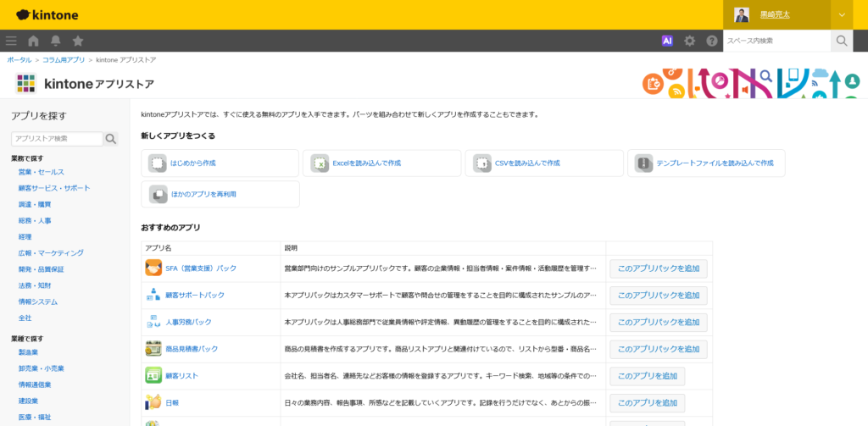Go to the home icon
The image size is (868, 426).
pyautogui.click(x=33, y=41)
